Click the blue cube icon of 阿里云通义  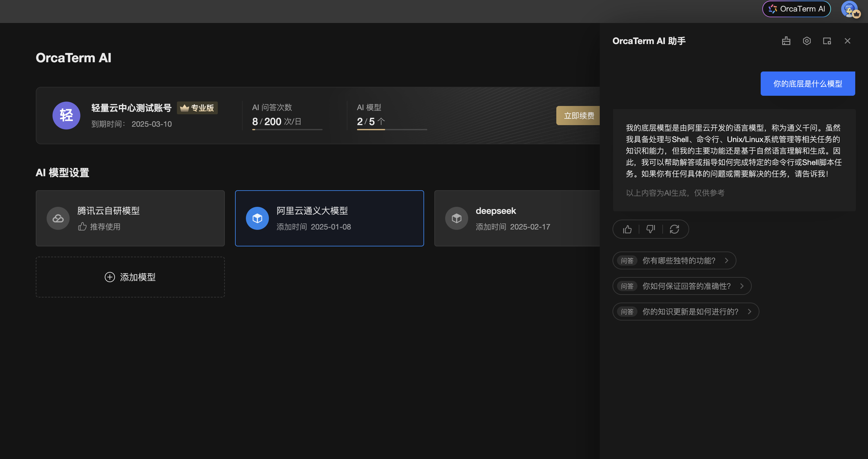[257, 218]
